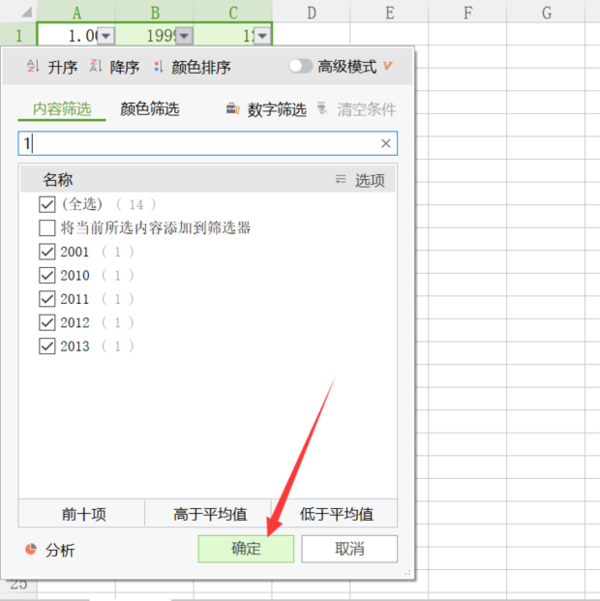Open filter dropdown in cell C1
This screenshot has height=601, width=600.
262,36
